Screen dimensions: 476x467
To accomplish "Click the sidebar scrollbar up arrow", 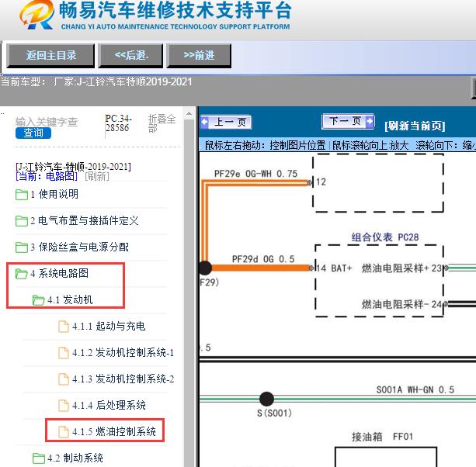I will click(x=189, y=114).
